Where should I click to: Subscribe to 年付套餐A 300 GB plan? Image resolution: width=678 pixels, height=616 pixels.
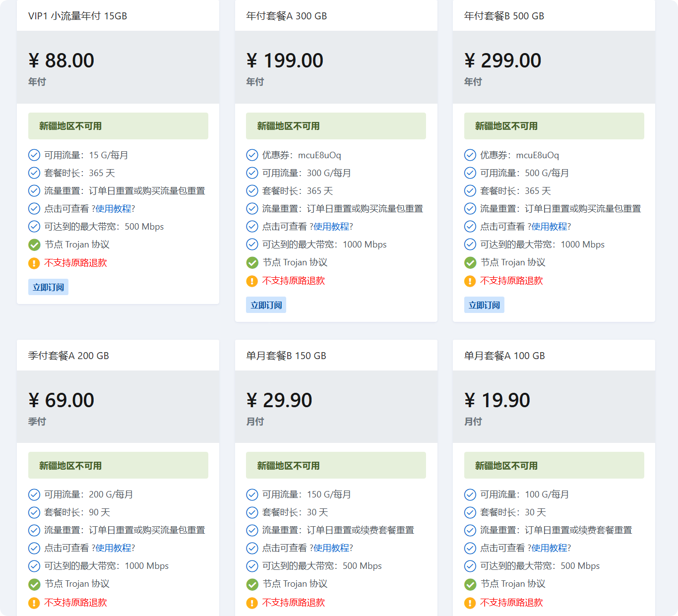coord(266,305)
